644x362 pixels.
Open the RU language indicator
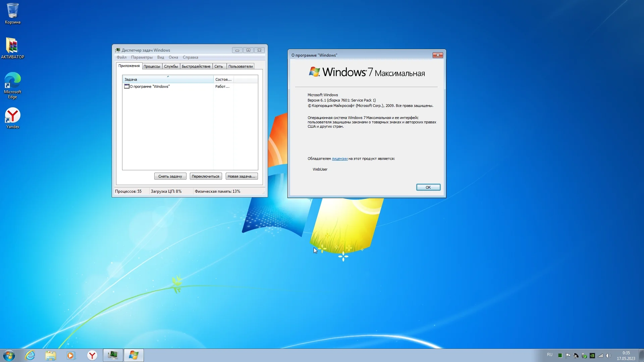pyautogui.click(x=549, y=355)
